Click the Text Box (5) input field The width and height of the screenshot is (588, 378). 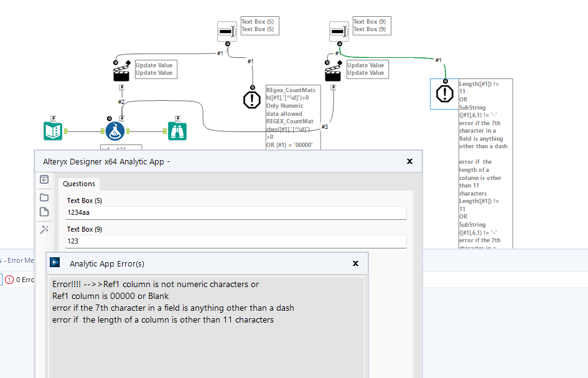click(x=236, y=212)
